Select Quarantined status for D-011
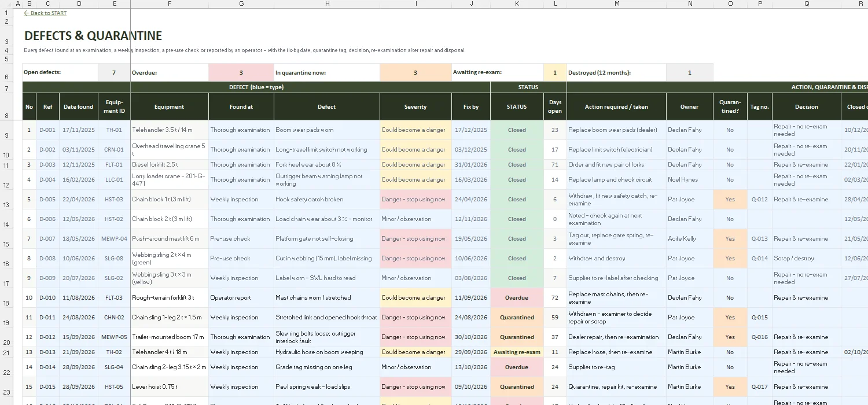The height and width of the screenshot is (405, 868). pos(517,318)
